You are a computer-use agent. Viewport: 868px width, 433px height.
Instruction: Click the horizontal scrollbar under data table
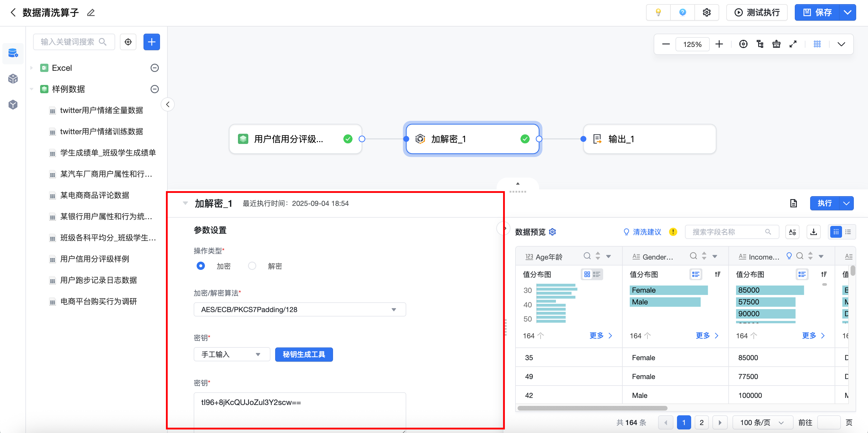pos(592,408)
